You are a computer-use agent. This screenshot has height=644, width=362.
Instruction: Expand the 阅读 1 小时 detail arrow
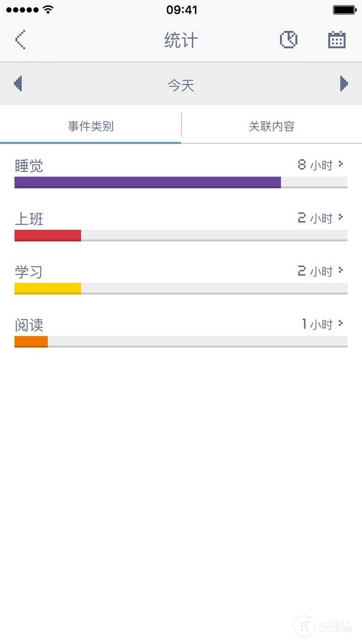(341, 324)
